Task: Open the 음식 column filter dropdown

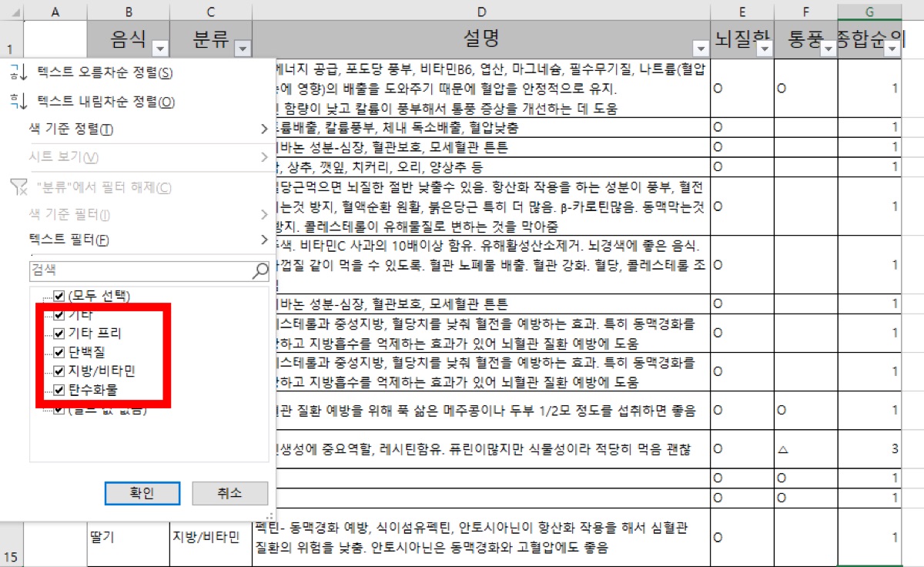Action: [160, 49]
